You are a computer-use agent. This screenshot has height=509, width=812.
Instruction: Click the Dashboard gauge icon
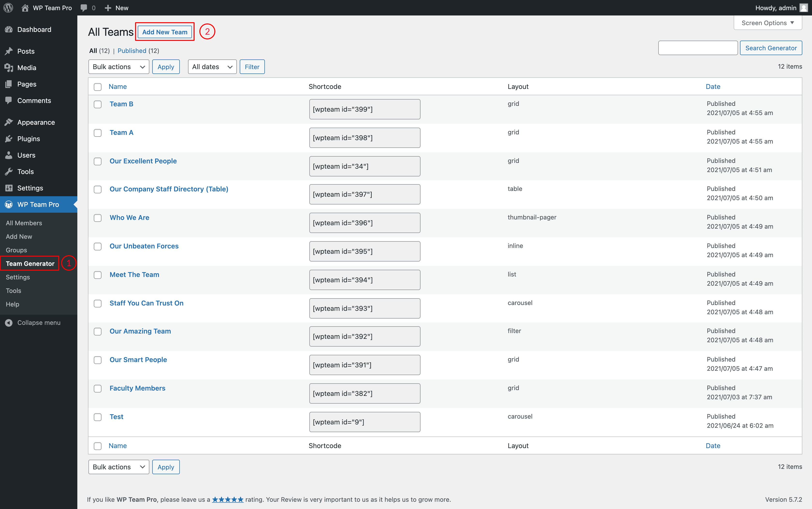[9, 30]
